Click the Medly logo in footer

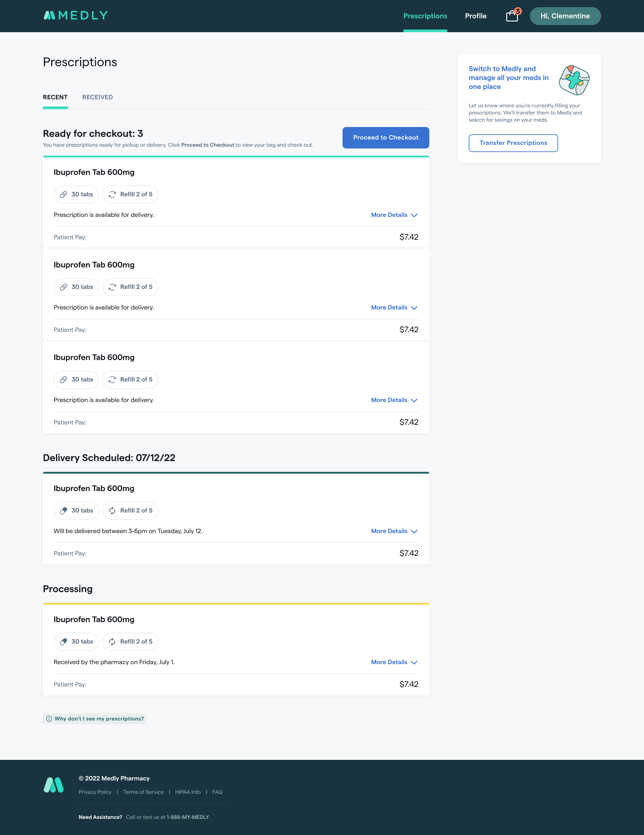(x=54, y=785)
